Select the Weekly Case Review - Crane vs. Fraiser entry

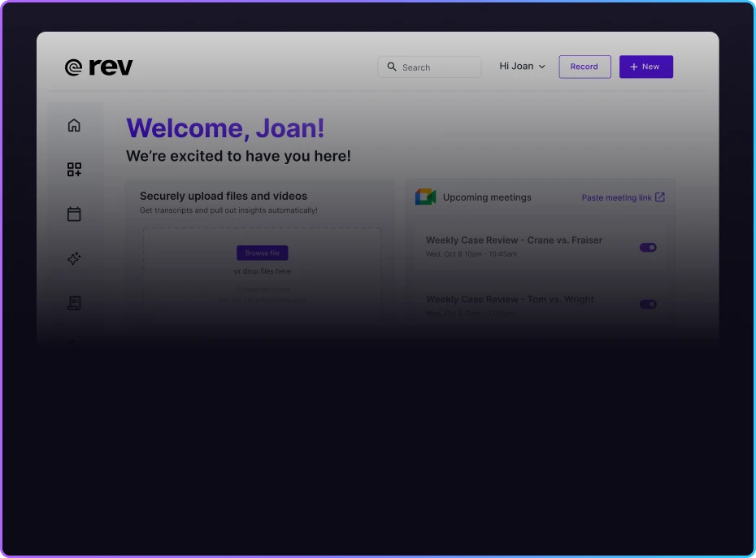tap(513, 240)
